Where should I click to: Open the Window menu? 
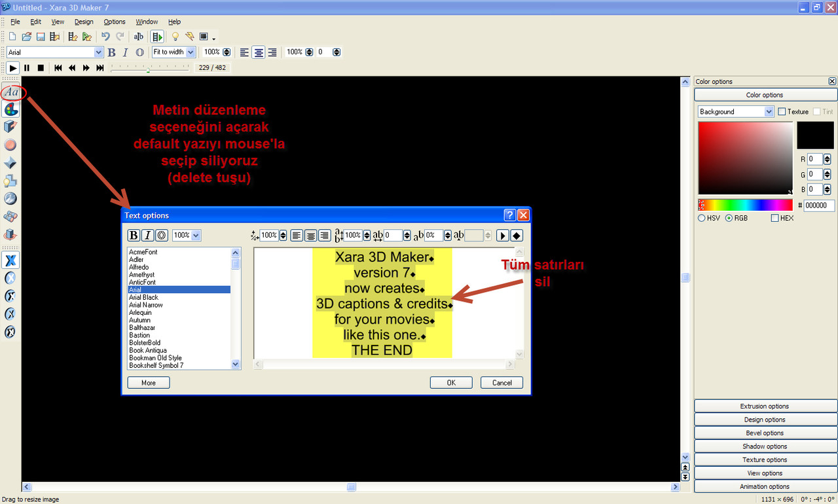pos(147,22)
